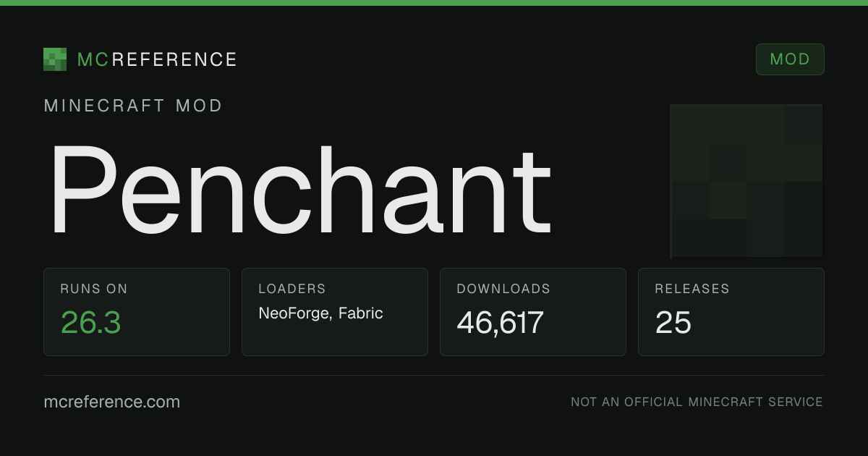Select the MINECRAFT MOD subtitle text
The image size is (868, 456).
pyautogui.click(x=133, y=106)
